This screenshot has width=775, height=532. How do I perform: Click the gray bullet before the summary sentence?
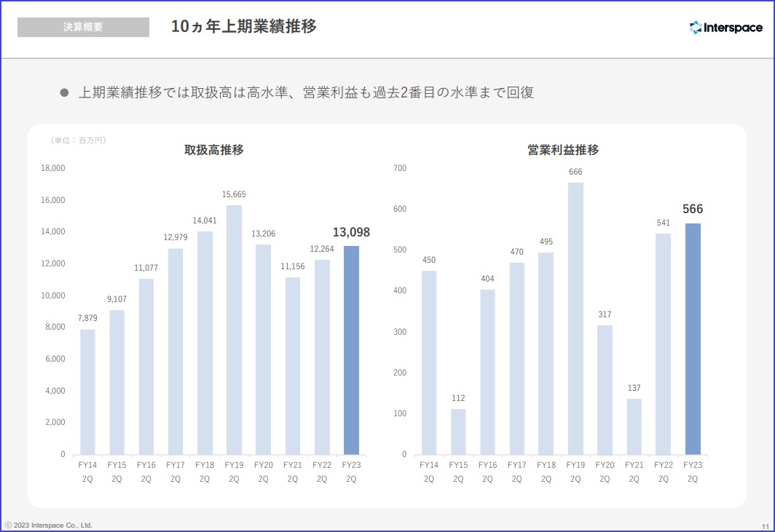pos(64,93)
